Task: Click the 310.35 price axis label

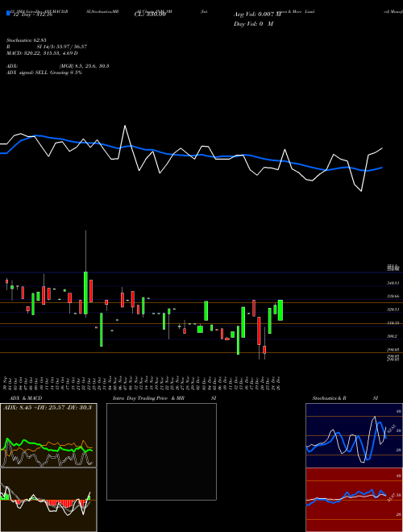Action: pyautogui.click(x=393, y=323)
